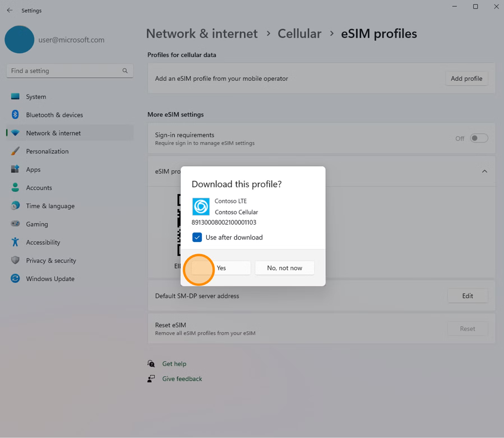Image resolution: width=504 pixels, height=438 pixels.
Task: Open the Get help link
Action: click(174, 364)
